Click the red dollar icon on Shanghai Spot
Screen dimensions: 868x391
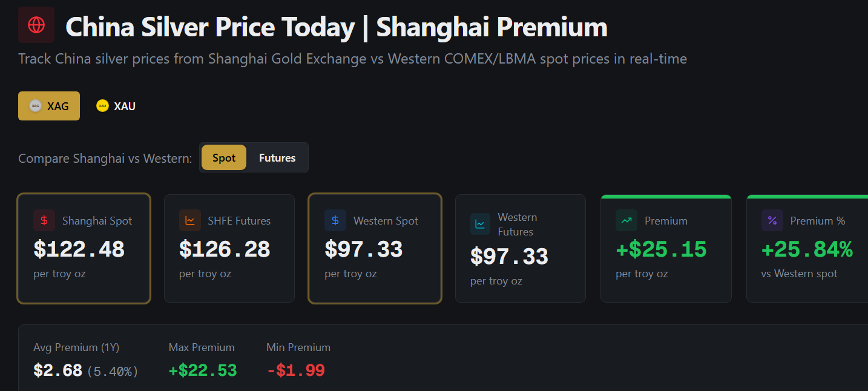coord(44,221)
